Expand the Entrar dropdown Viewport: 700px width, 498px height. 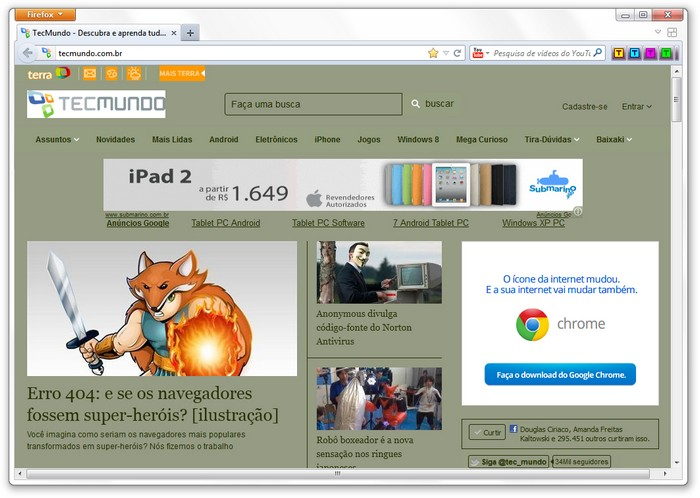pyautogui.click(x=637, y=107)
